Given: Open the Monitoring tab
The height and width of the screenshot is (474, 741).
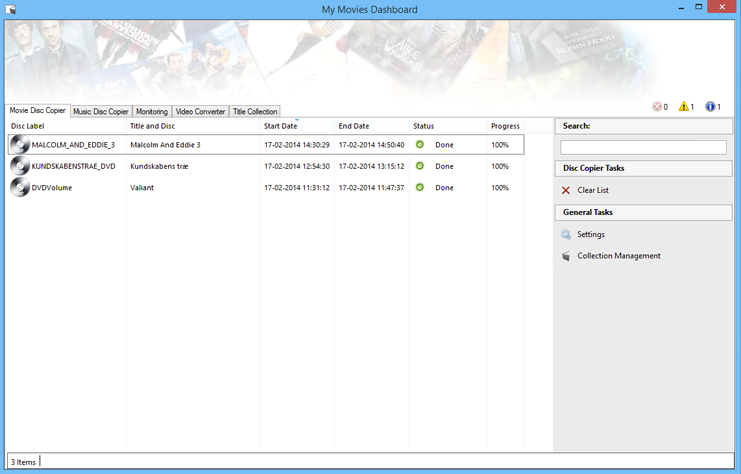Looking at the screenshot, I should pyautogui.click(x=152, y=112).
